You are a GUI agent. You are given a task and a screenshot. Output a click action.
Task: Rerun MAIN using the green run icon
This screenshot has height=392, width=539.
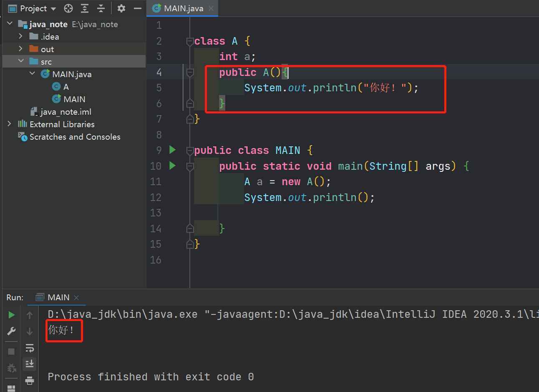point(11,315)
